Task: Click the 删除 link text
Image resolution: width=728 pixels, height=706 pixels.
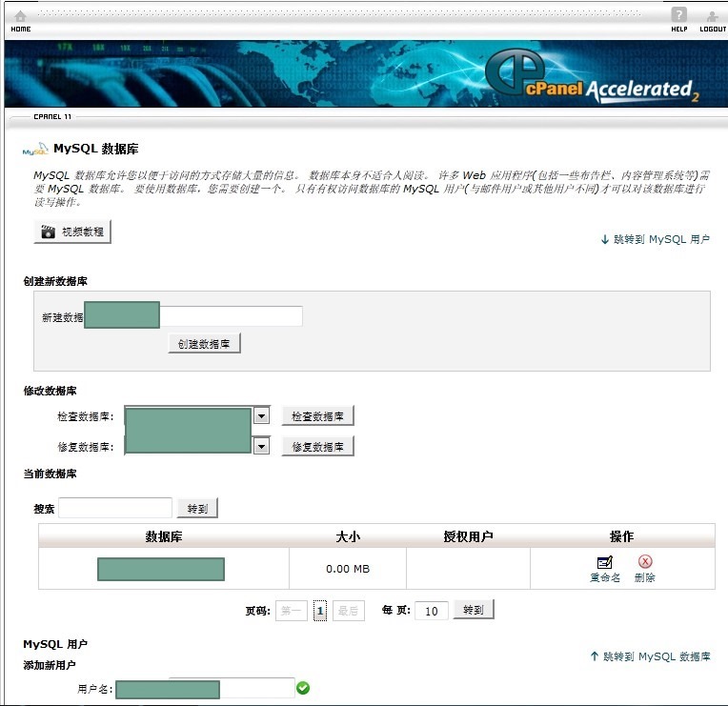Action: pos(645,578)
